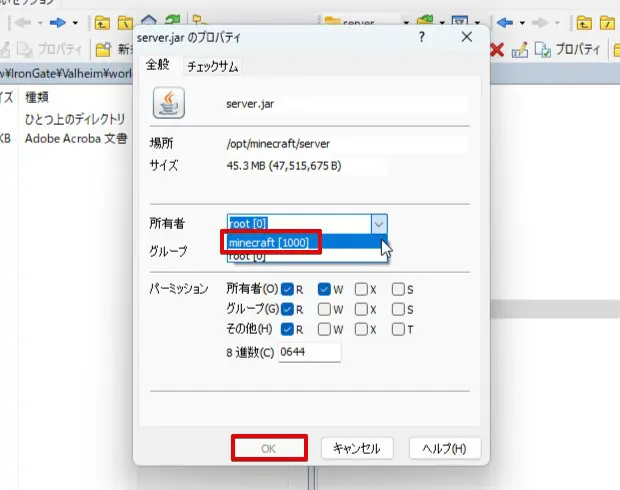620x490 pixels.
Task: Enable owner X execute permission
Action: [362, 290]
